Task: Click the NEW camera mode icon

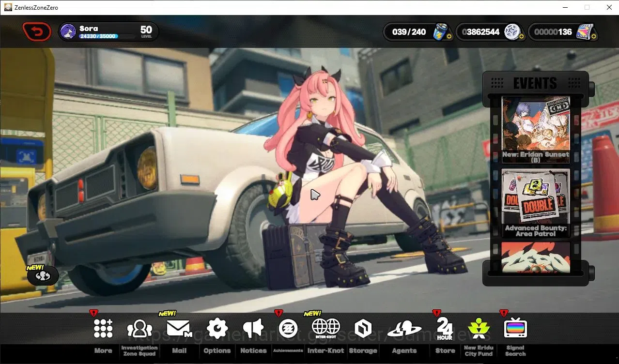Action: pos(43,276)
